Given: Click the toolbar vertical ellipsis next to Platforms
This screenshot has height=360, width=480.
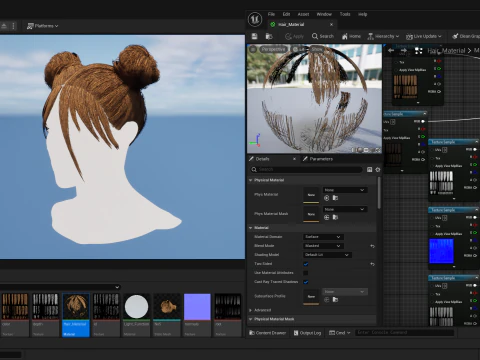Looking at the screenshot, I should click(x=13, y=26).
